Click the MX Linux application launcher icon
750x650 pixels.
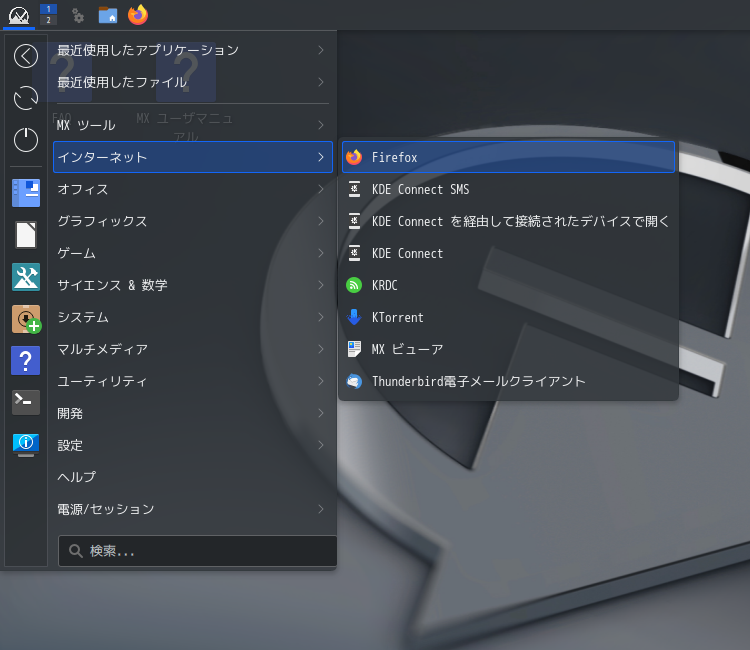pyautogui.click(x=19, y=15)
